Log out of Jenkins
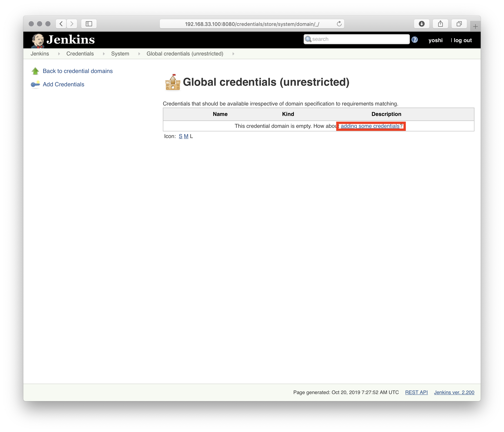This screenshot has width=504, height=432. [x=463, y=40]
